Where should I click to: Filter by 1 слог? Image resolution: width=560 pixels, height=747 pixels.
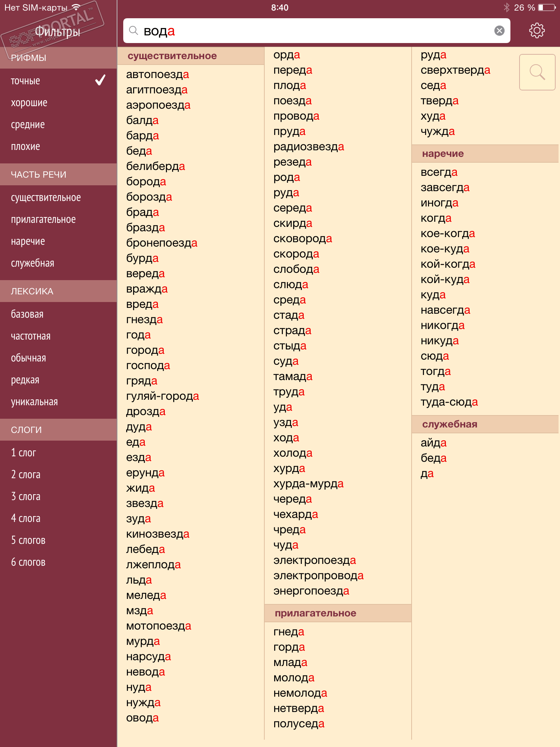pos(58,453)
